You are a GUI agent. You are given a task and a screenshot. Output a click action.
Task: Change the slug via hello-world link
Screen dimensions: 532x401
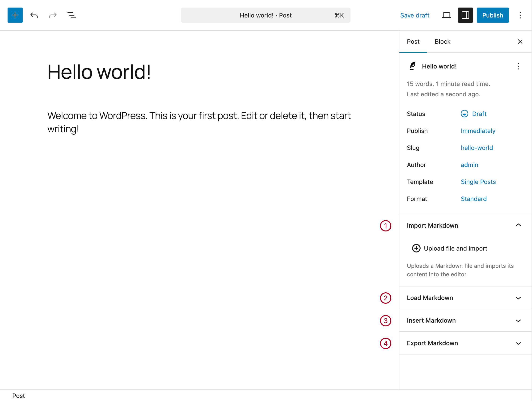[x=477, y=148]
